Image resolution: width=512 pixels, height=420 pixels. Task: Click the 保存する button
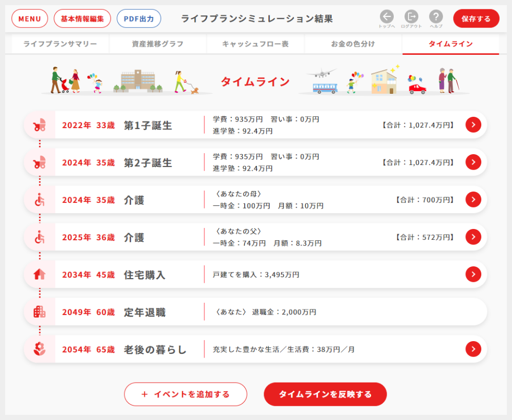(476, 19)
